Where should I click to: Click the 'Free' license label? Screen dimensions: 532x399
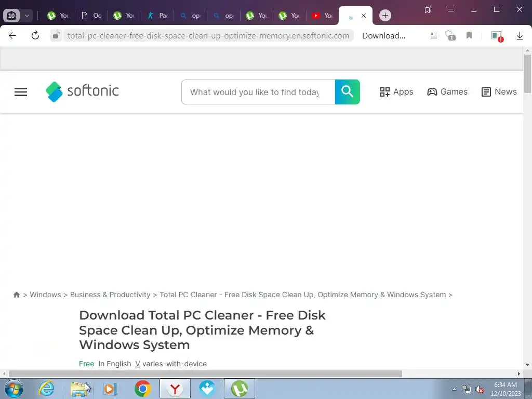coord(87,364)
